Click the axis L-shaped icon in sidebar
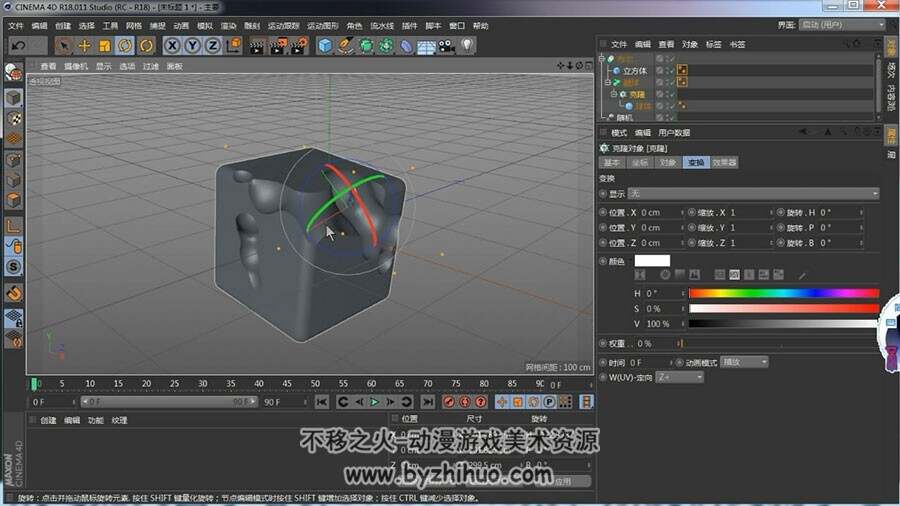This screenshot has height=506, width=900. coord(14,225)
